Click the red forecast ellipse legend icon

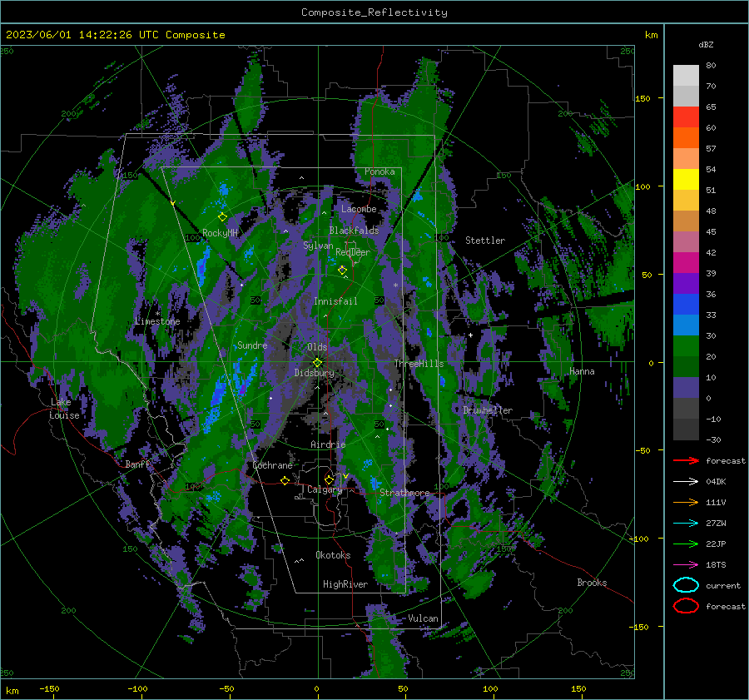point(686,606)
